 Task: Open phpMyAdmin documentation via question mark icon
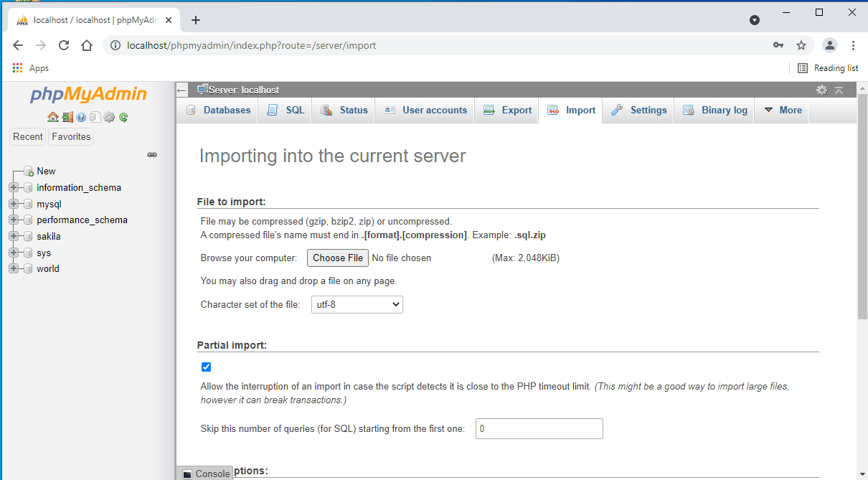(x=81, y=117)
